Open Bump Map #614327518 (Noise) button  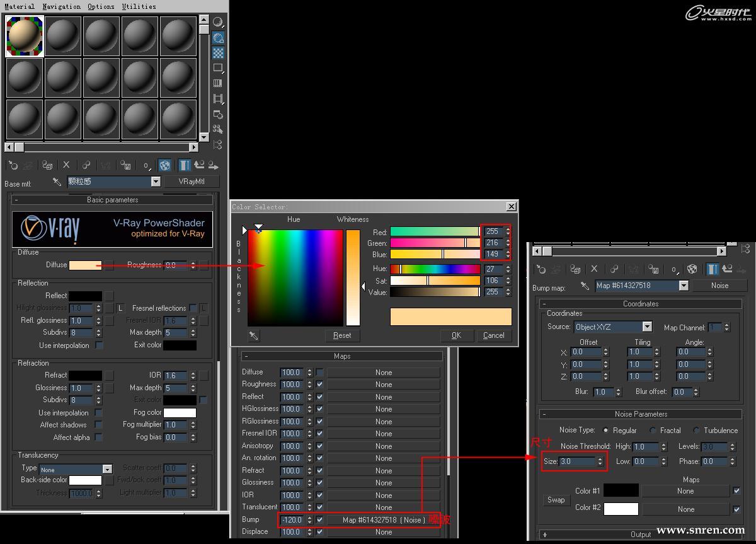pyautogui.click(x=384, y=520)
